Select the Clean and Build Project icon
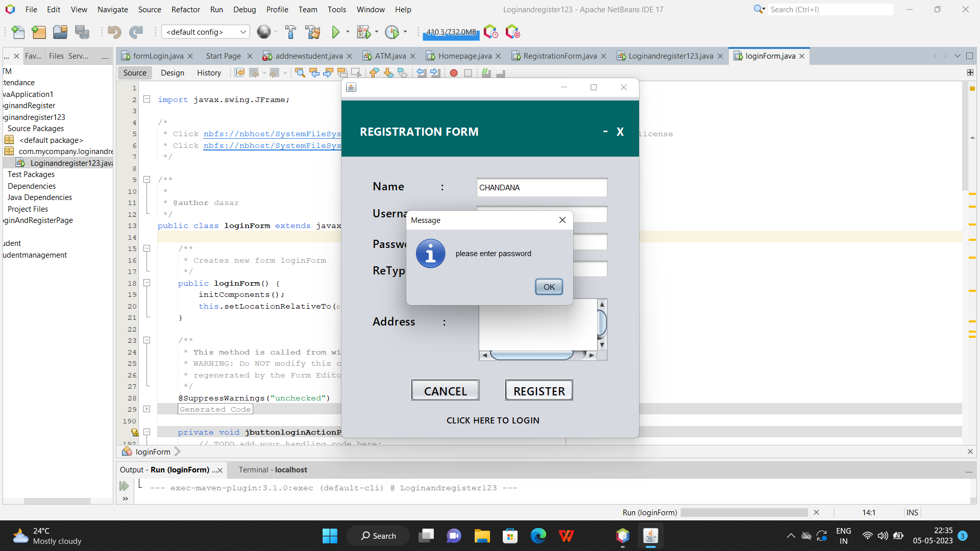Screen dimensions: 980x551 pyautogui.click(x=313, y=32)
